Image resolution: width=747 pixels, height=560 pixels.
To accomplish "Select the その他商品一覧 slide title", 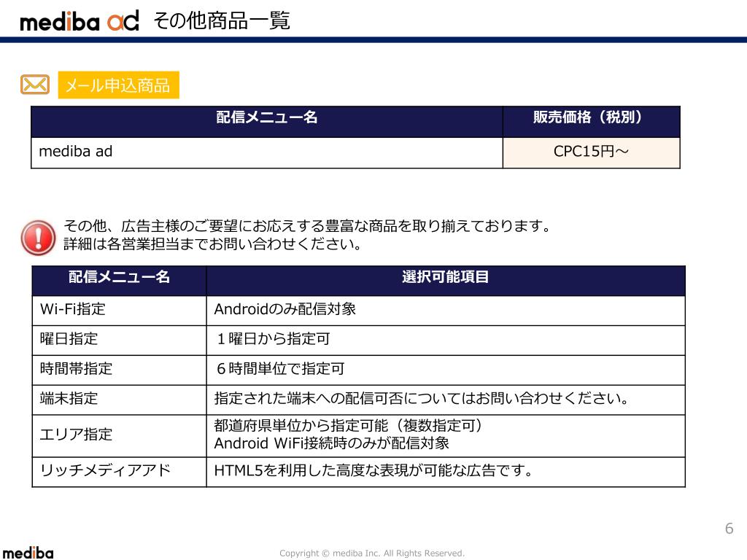I will coord(222,21).
